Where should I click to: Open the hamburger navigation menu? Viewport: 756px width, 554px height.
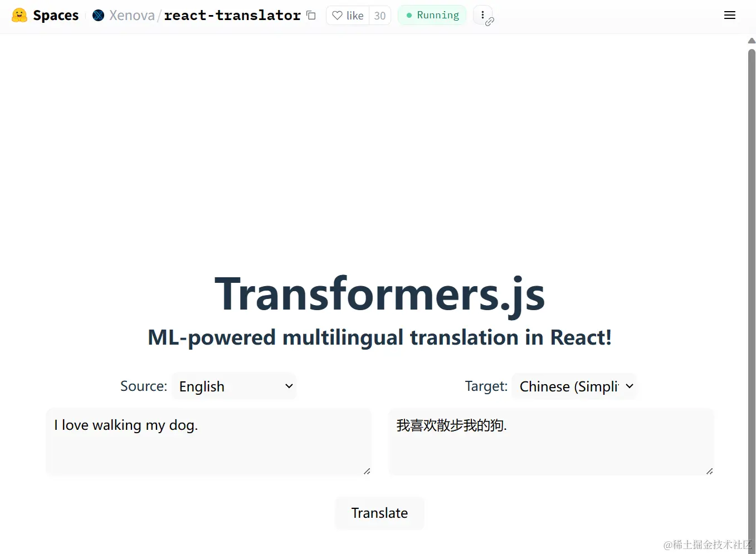(x=730, y=16)
